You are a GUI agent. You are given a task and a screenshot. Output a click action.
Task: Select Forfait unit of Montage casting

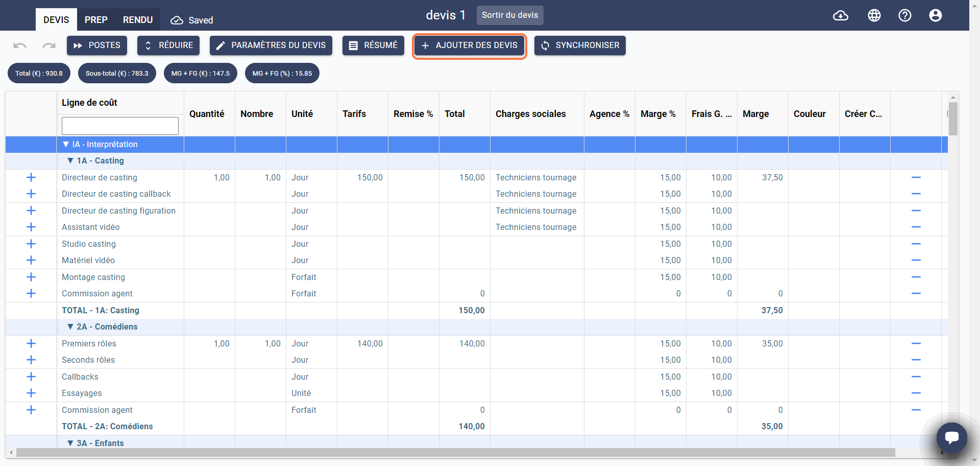pos(311,277)
